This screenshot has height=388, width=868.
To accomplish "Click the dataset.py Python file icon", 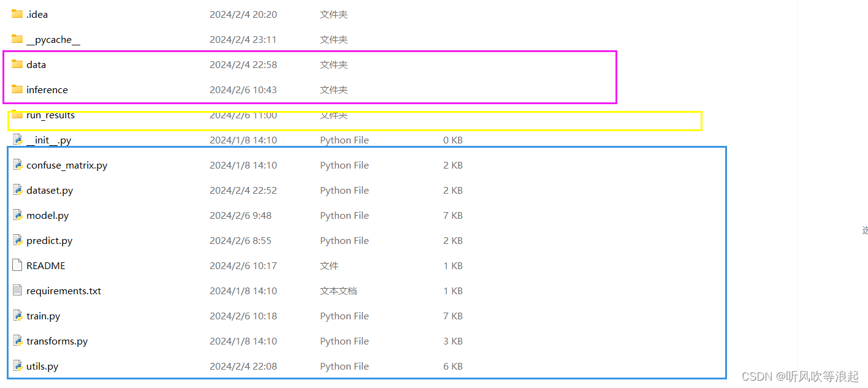I will [x=17, y=190].
